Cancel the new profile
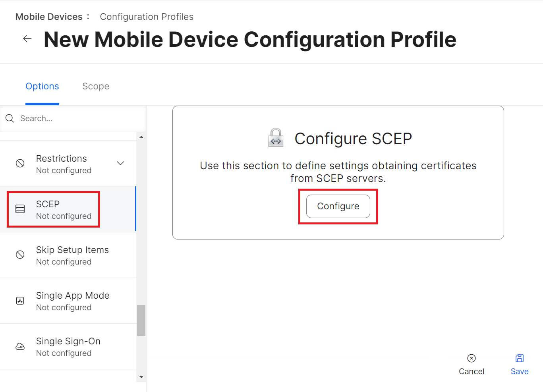 472,364
